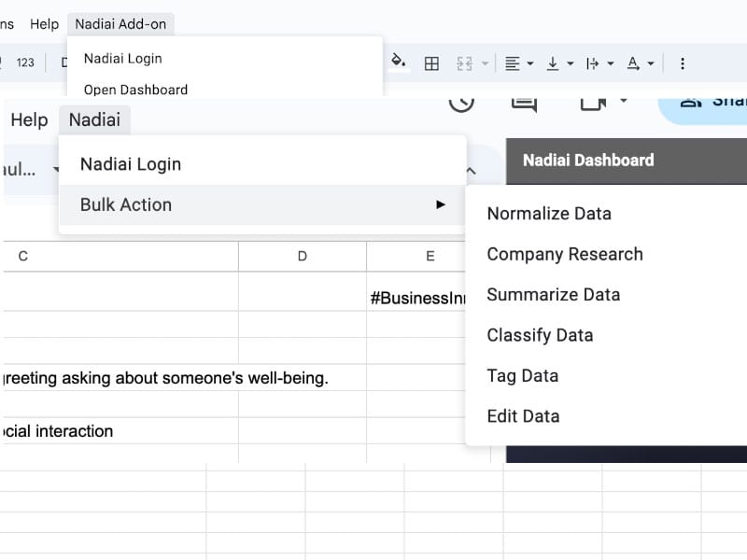Expand the Bulk Action submenu arrow
747x560 pixels.
point(441,204)
